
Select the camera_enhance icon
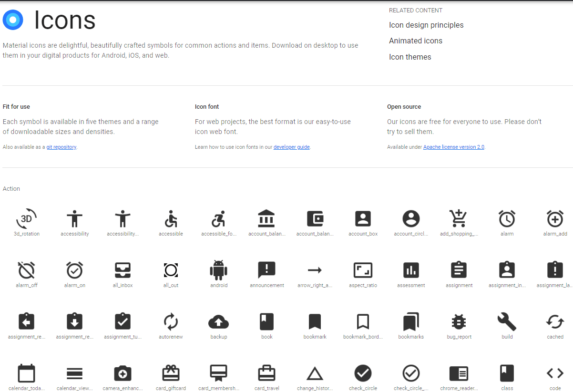tap(123, 373)
